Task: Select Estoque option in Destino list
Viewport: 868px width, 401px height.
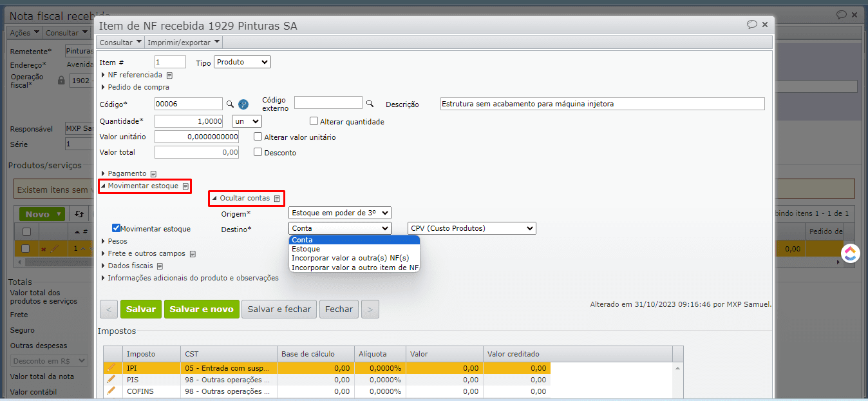Action: point(354,249)
